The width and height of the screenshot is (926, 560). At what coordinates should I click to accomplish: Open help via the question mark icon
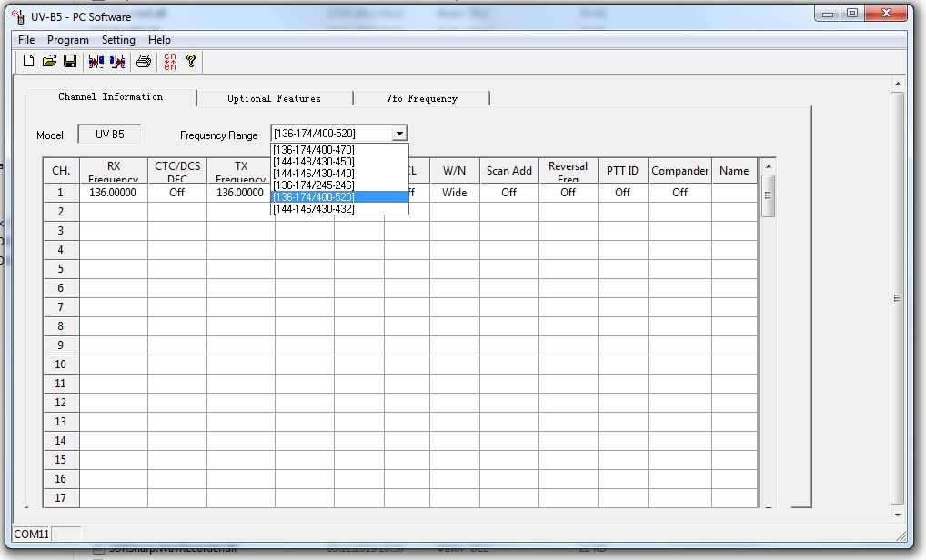[191, 62]
